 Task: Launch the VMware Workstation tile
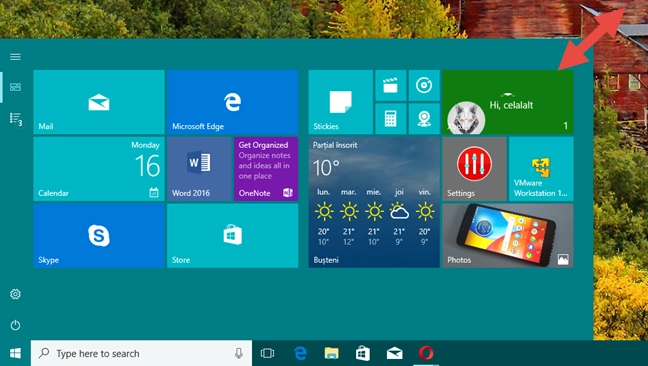pyautogui.click(x=541, y=169)
